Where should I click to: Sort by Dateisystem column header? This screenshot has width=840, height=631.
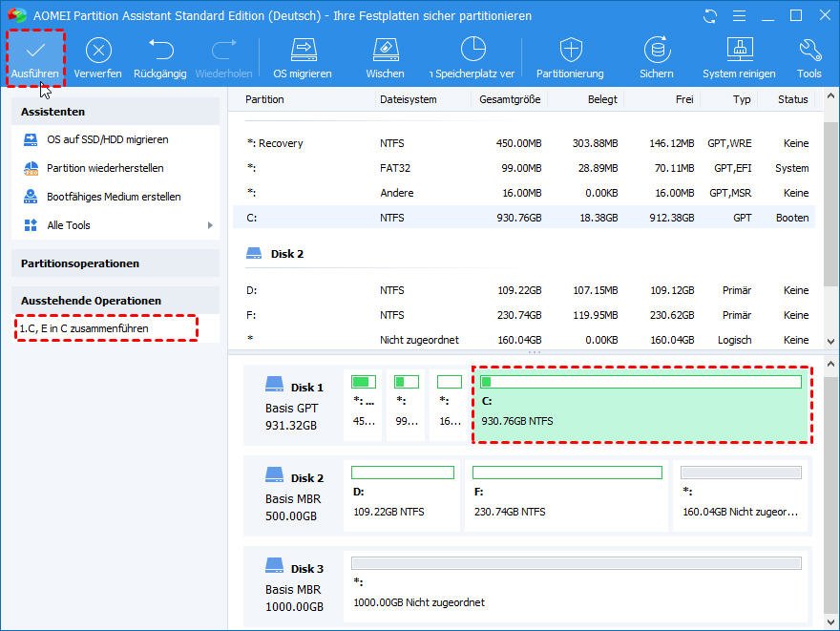pos(408,99)
